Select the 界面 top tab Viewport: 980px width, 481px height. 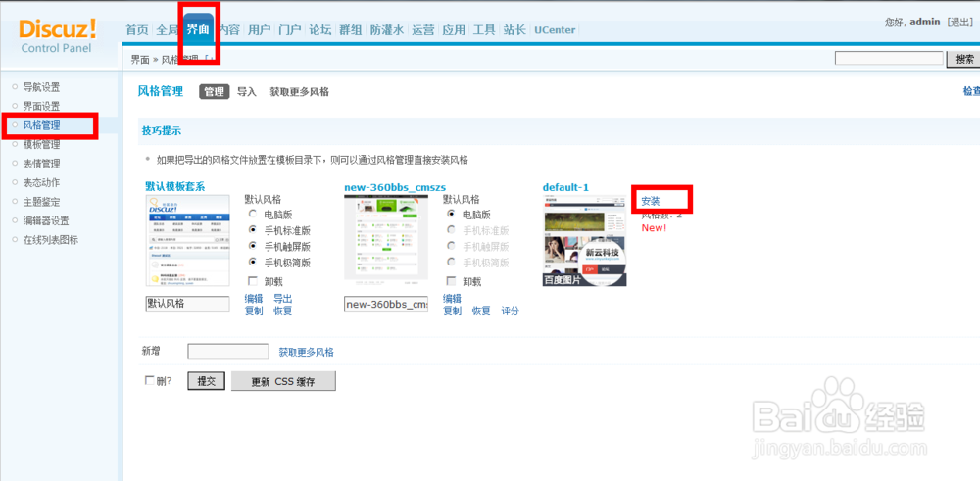click(198, 29)
